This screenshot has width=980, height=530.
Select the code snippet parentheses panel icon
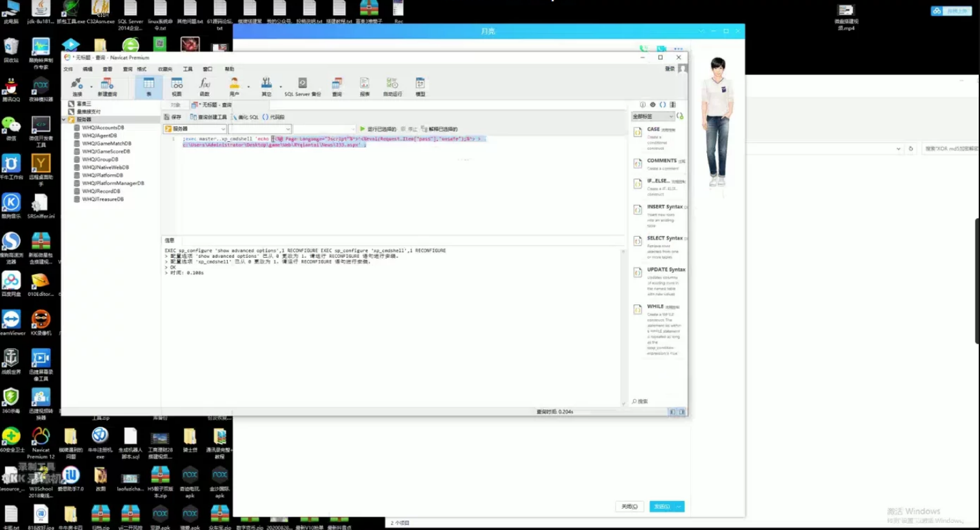click(663, 104)
